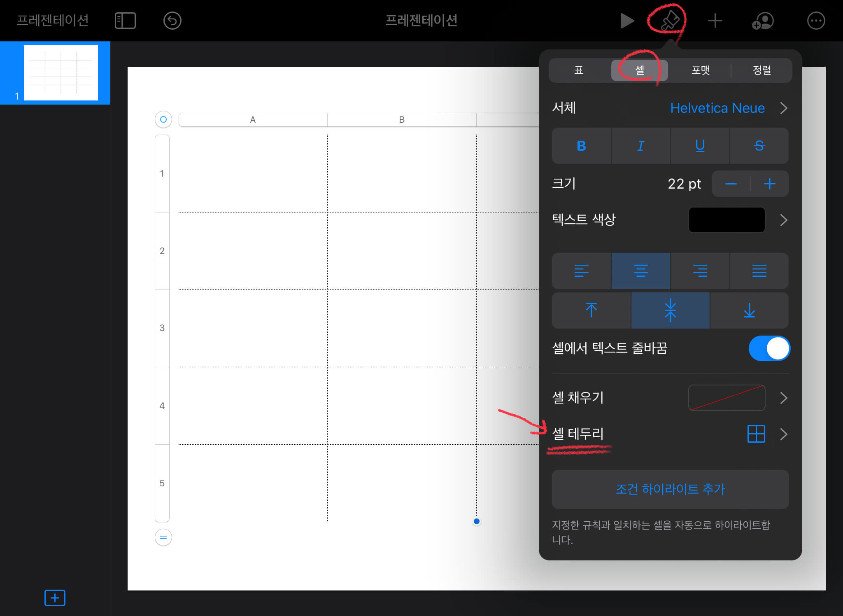The image size is (843, 616).
Task: Toggle the text wrap in cell switch
Action: coord(769,348)
